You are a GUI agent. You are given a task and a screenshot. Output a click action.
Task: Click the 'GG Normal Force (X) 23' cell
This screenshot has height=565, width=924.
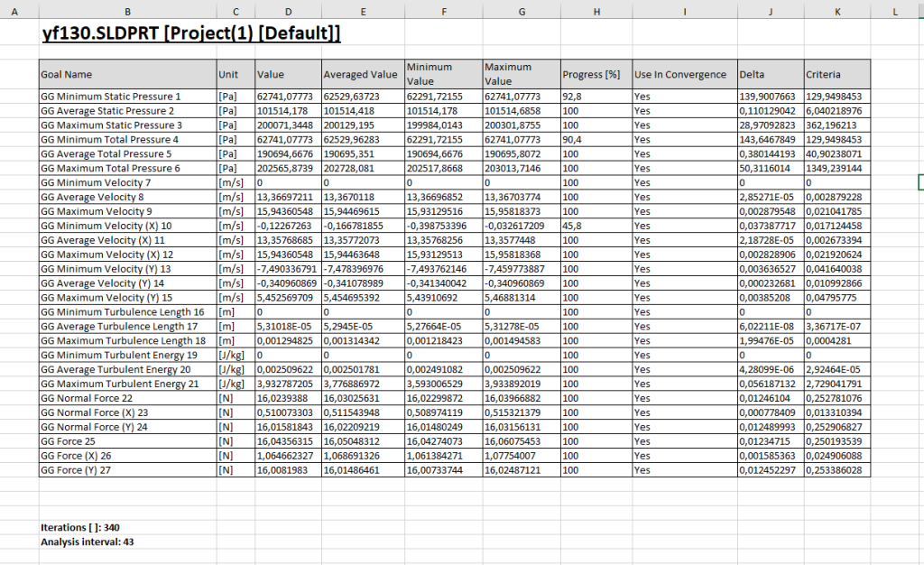pos(128,412)
